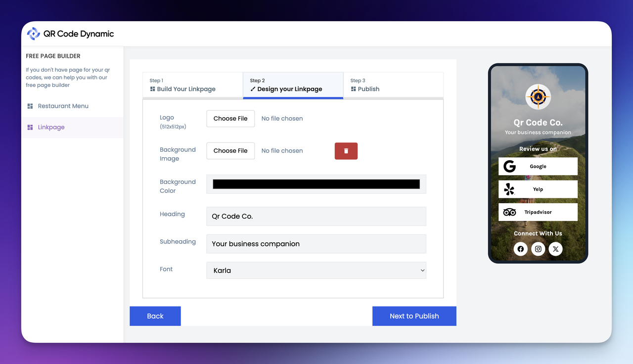This screenshot has height=364, width=633.
Task: Click the Google icon on review button
Action: [509, 166]
